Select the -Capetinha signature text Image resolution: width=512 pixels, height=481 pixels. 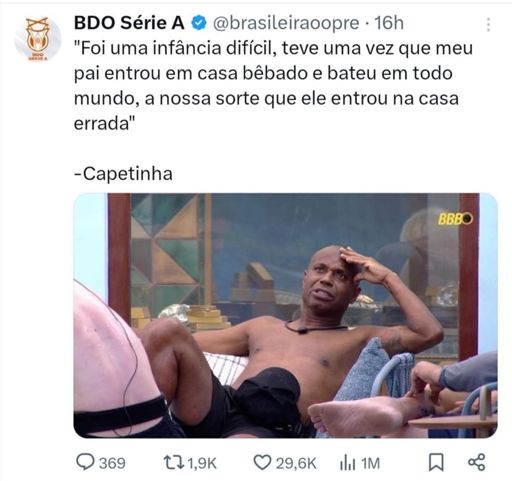pos(123,174)
